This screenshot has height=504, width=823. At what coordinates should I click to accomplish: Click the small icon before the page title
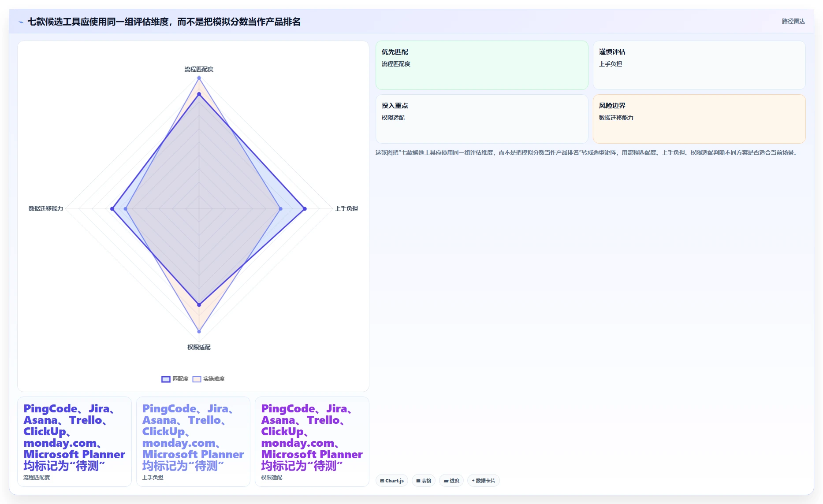[x=21, y=22]
